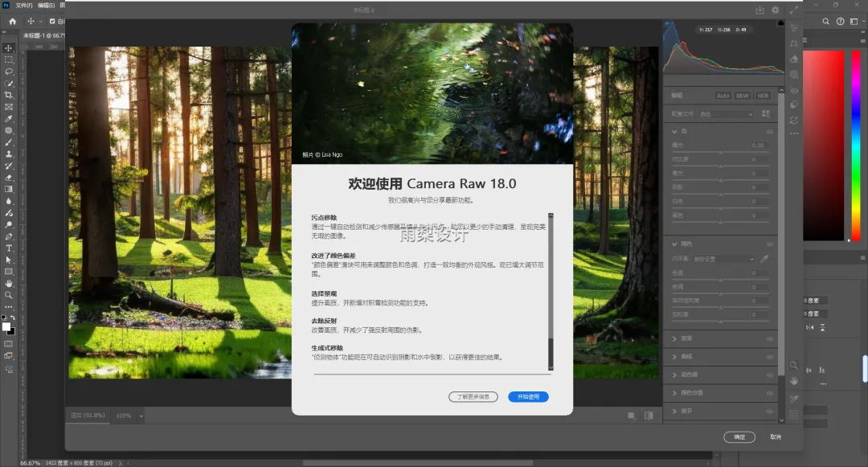
Task: Select the Brush tool
Action: [8, 142]
